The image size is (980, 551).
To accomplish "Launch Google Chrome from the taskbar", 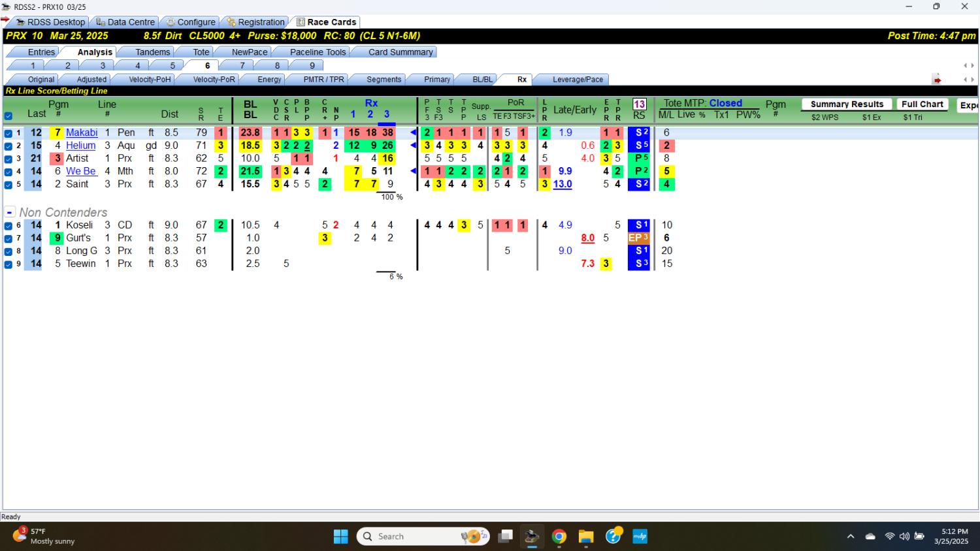I will click(559, 537).
